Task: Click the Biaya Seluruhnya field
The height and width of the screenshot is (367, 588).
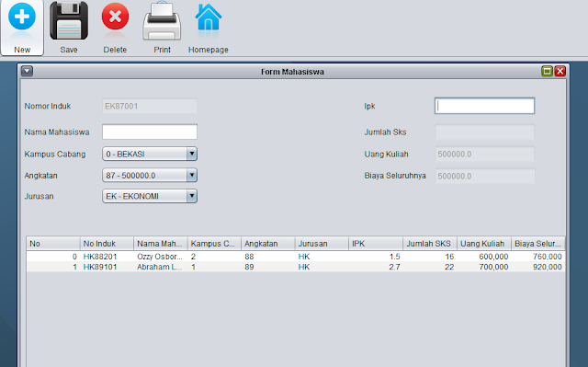Action: [484, 176]
